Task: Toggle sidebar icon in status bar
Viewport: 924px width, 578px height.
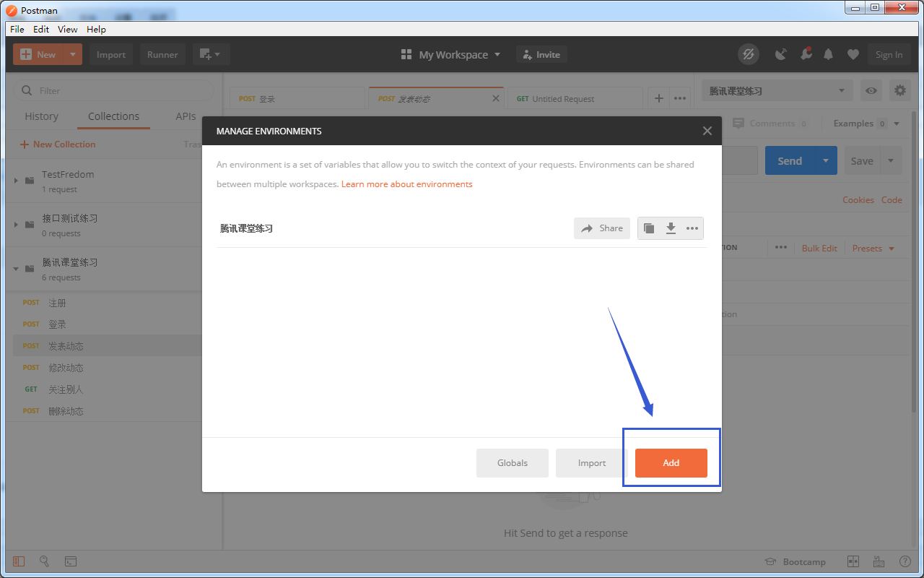Action: (19, 561)
